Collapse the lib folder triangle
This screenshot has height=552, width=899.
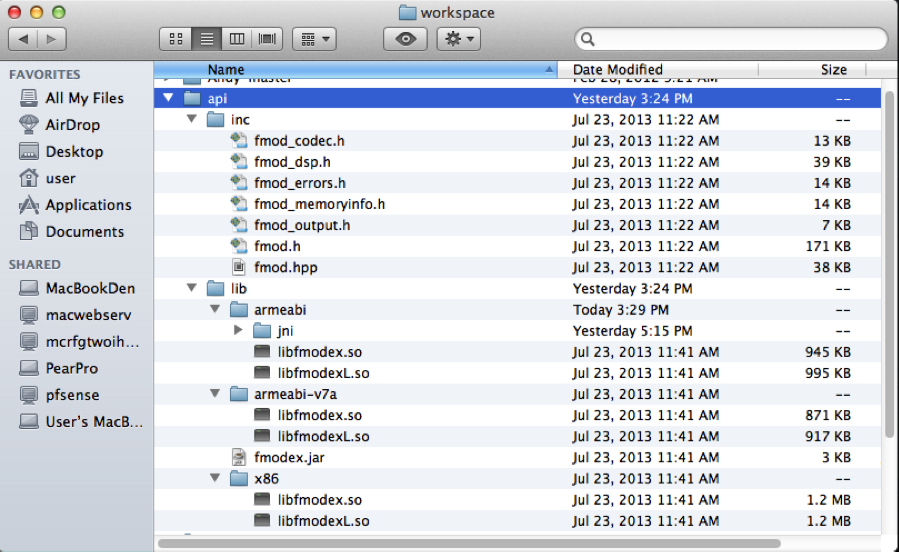click(191, 288)
